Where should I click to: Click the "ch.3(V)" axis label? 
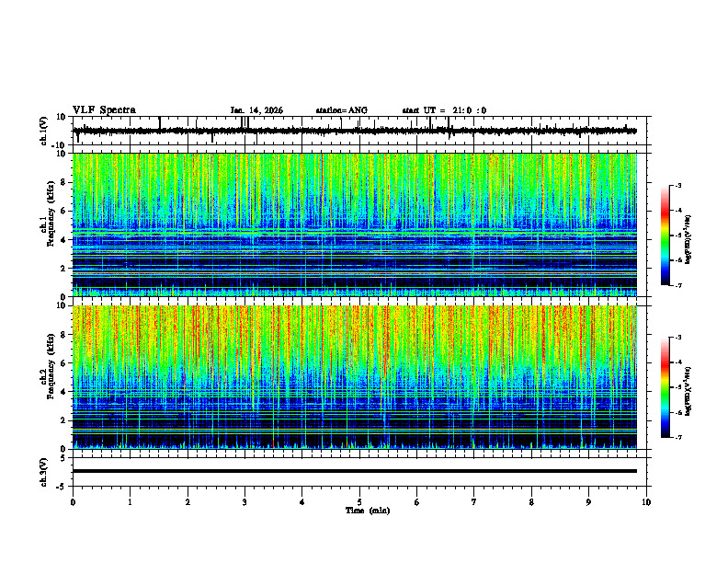click(x=44, y=472)
